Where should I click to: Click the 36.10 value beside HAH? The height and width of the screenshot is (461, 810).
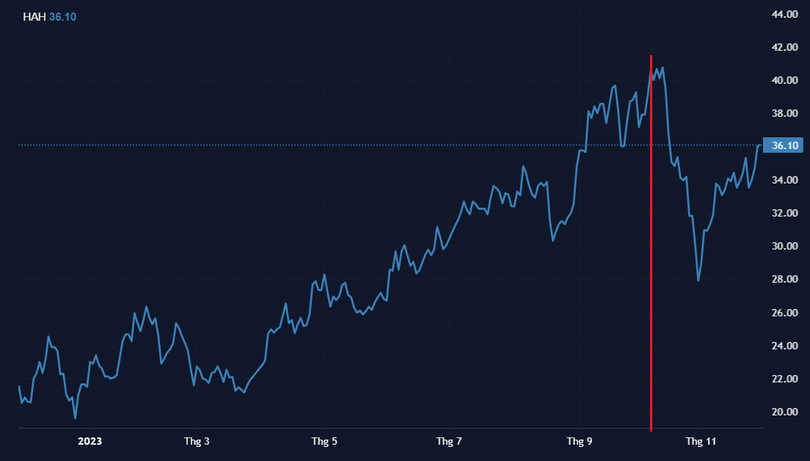click(62, 17)
